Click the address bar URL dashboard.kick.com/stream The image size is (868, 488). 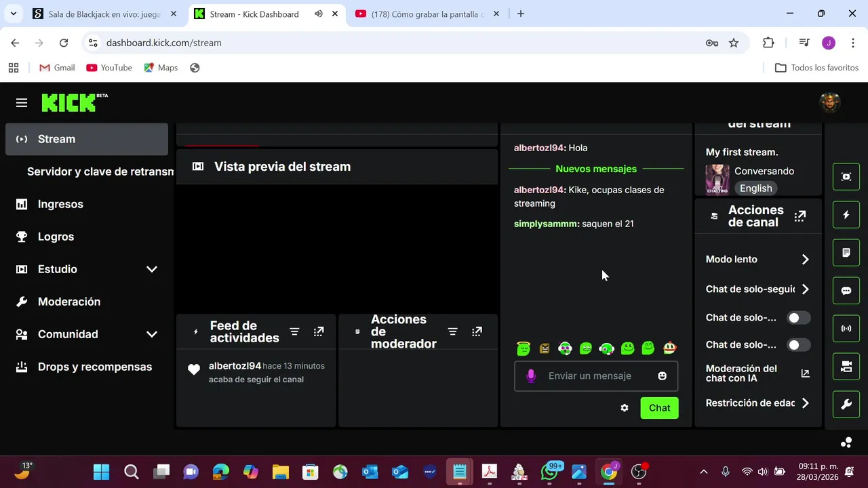pyautogui.click(x=164, y=43)
